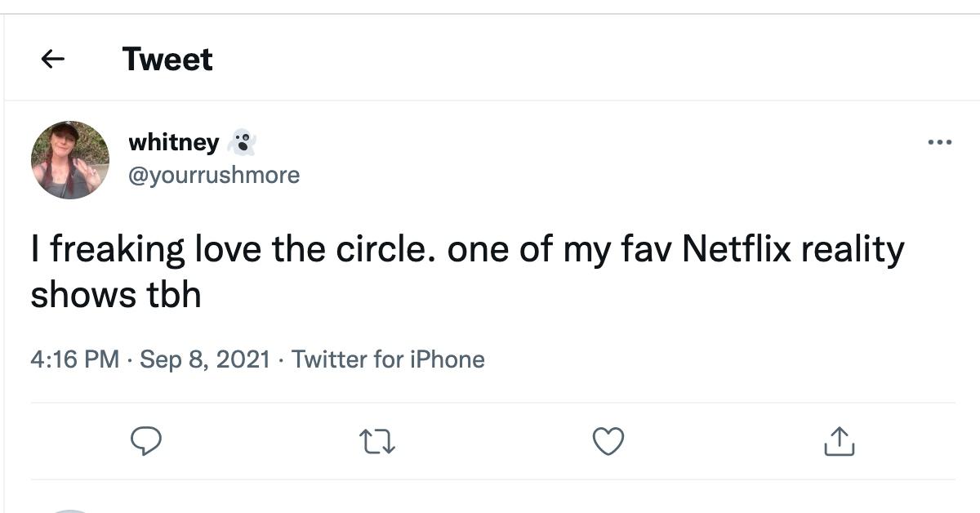This screenshot has width=980, height=513.
Task: Open the share menu via upload arrow icon
Action: coord(838,442)
